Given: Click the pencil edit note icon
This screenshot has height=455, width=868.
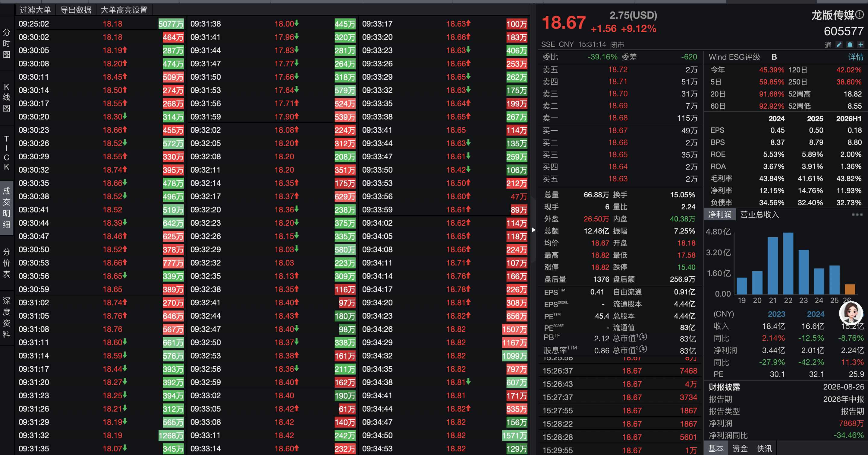Looking at the screenshot, I should [x=839, y=45].
